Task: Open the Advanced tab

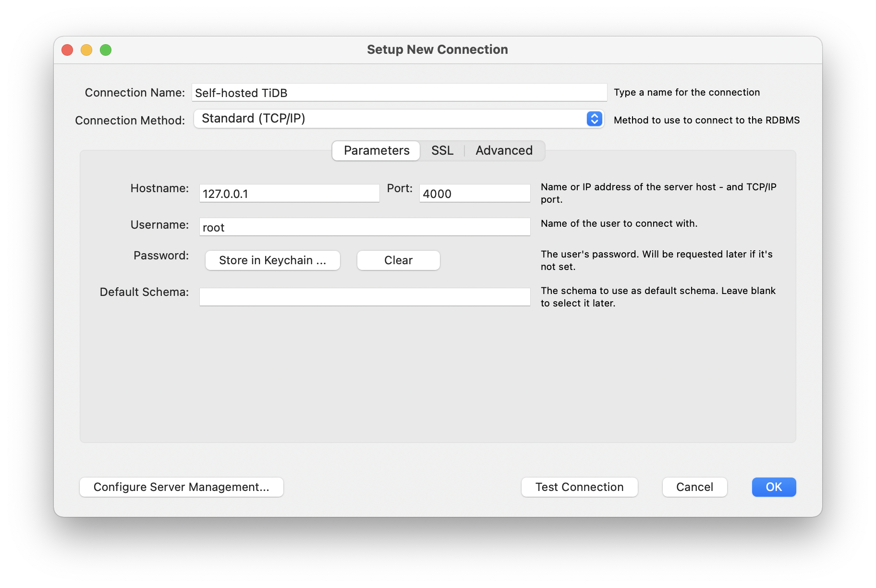Action: coord(504,150)
